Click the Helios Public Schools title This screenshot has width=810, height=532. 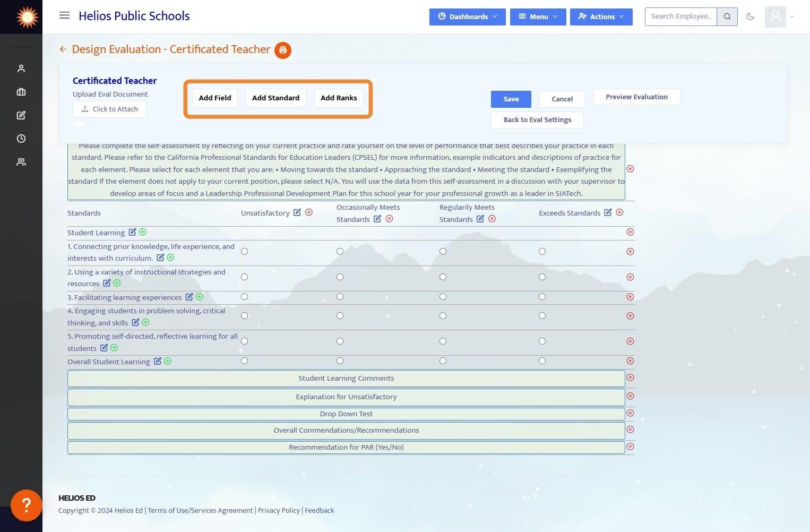click(x=134, y=16)
